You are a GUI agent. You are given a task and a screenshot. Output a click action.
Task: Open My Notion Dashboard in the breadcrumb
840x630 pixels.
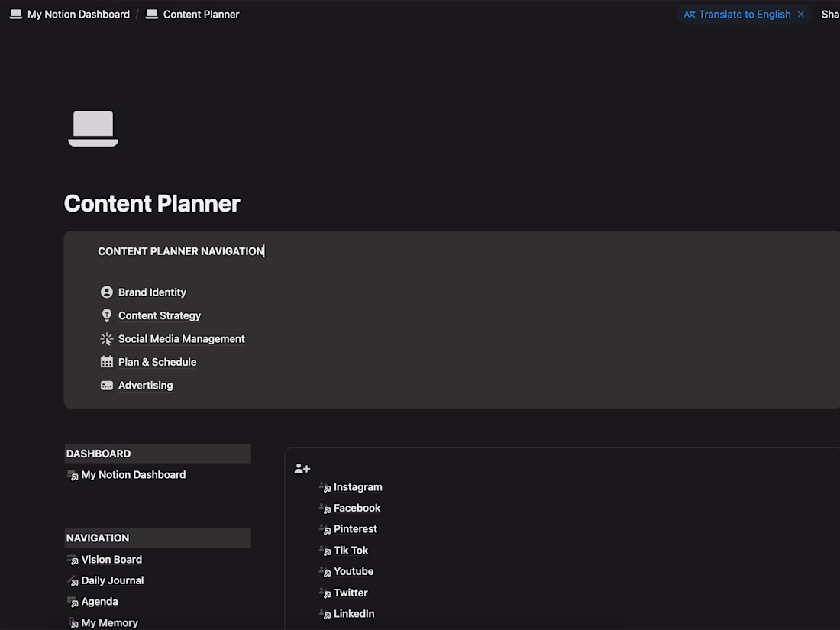78,15
